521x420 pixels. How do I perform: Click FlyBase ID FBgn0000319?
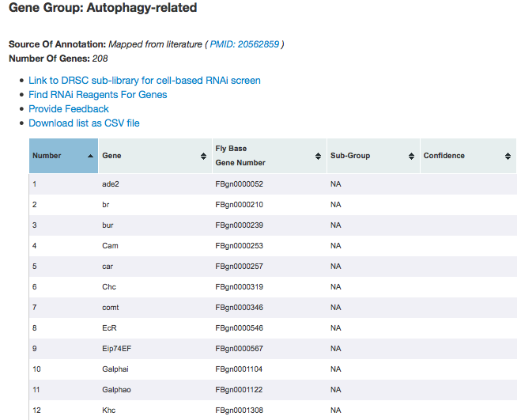point(240,287)
